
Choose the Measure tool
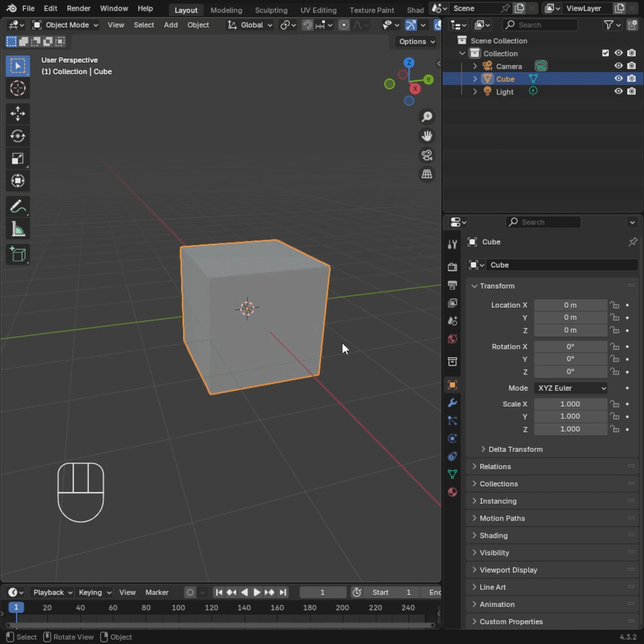(x=18, y=230)
